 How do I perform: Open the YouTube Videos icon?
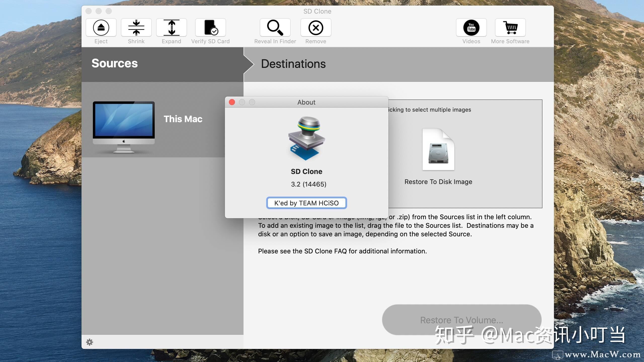click(x=471, y=28)
